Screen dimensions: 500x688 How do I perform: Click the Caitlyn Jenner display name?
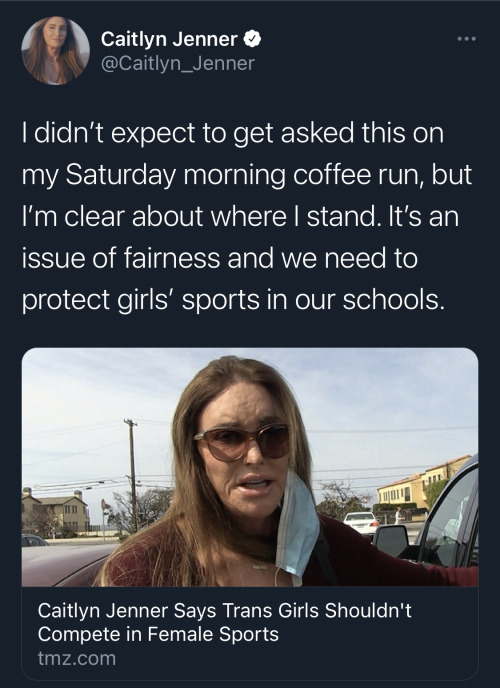[169, 39]
